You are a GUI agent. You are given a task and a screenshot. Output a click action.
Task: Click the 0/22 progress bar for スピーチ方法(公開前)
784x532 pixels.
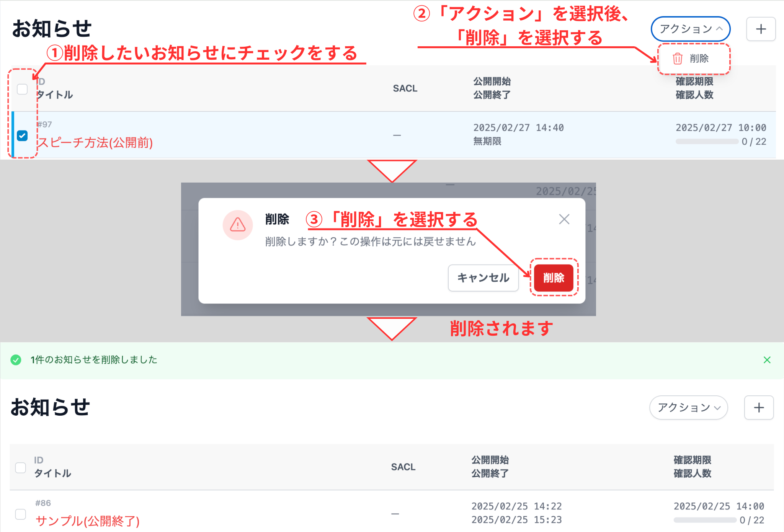coord(707,141)
